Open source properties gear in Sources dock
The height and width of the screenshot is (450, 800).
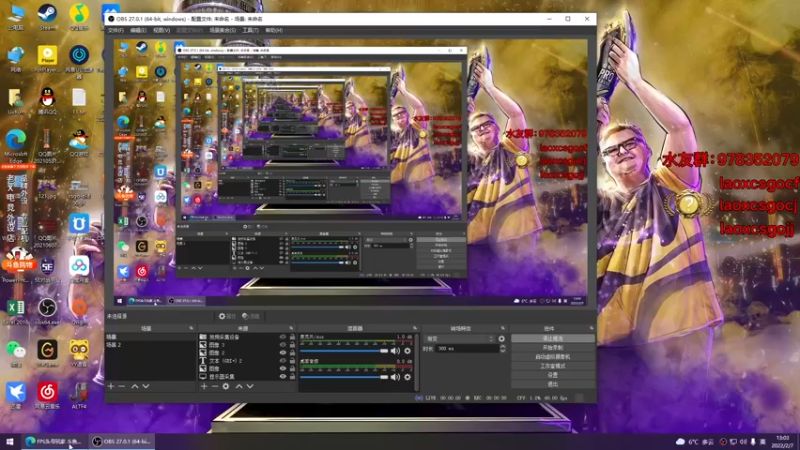tap(226, 386)
